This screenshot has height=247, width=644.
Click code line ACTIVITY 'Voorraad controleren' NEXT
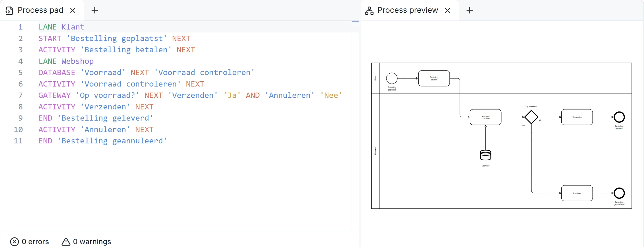tap(121, 84)
